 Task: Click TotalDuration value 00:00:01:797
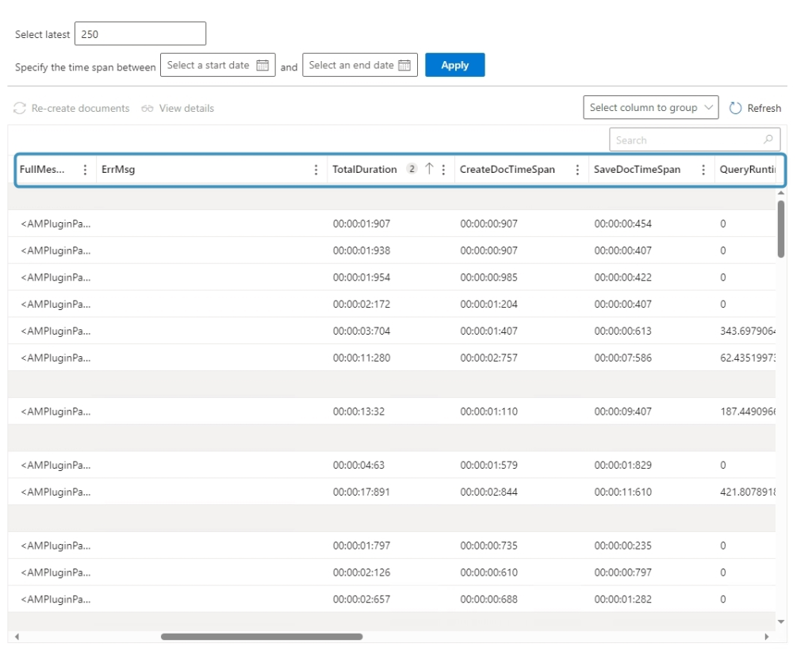[362, 546]
